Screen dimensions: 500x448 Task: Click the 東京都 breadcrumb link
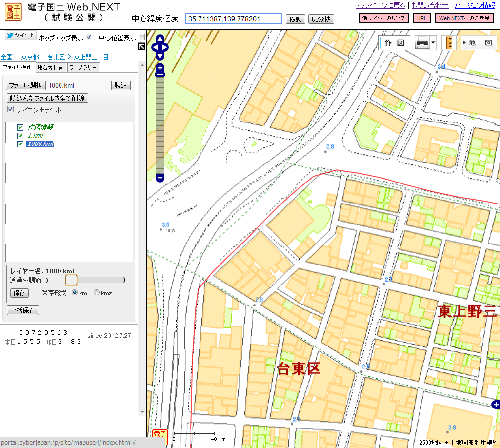coord(30,57)
